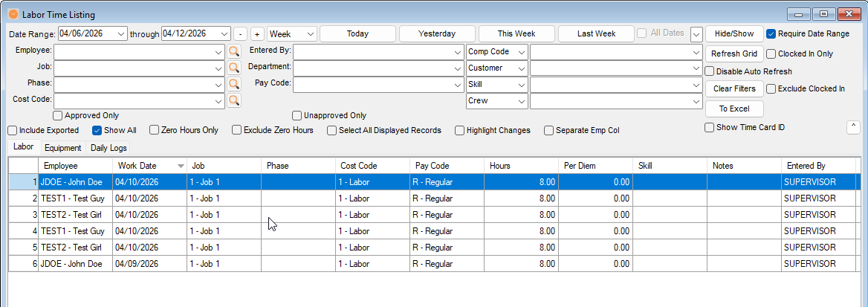Open the Pay Code filter dropdown

pyautogui.click(x=458, y=84)
